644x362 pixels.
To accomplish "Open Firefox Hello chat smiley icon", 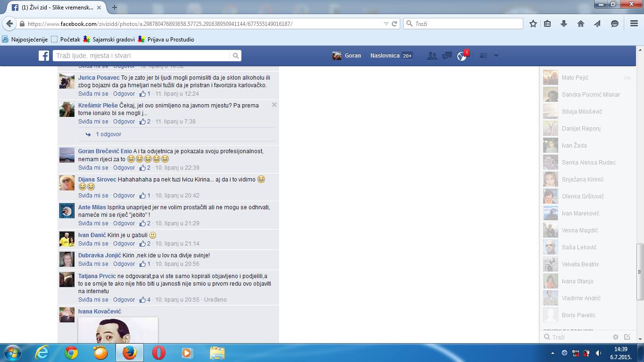I will click(615, 24).
